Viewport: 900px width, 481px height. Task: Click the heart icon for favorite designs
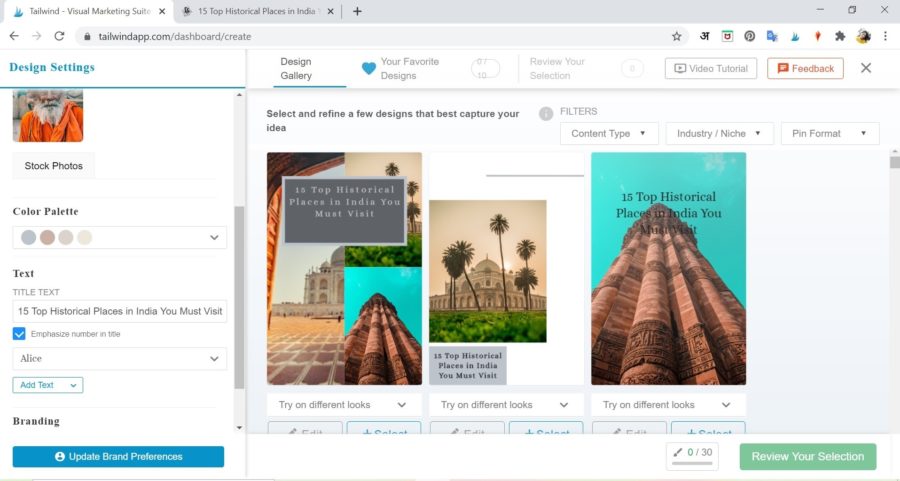tap(368, 68)
